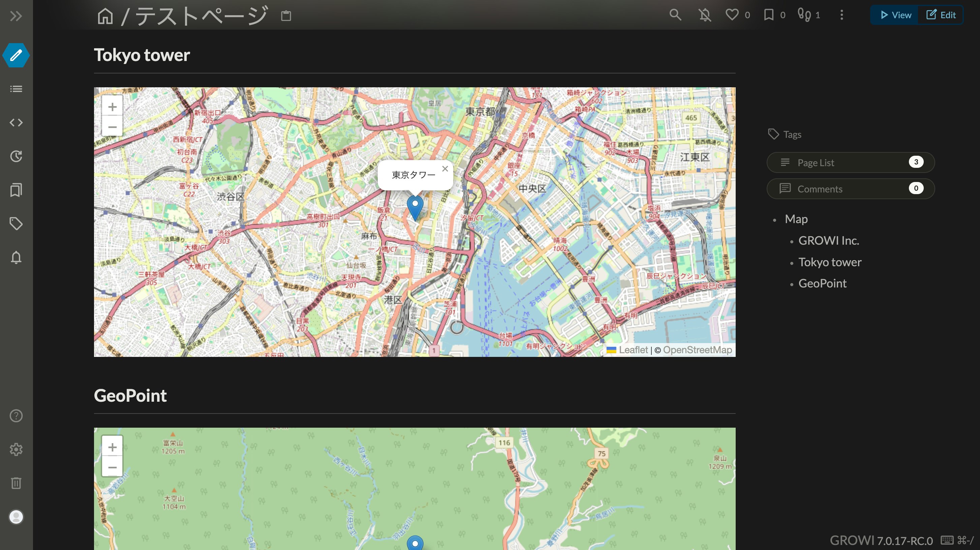
Task: Open the page tree sidebar icon
Action: 16,89
